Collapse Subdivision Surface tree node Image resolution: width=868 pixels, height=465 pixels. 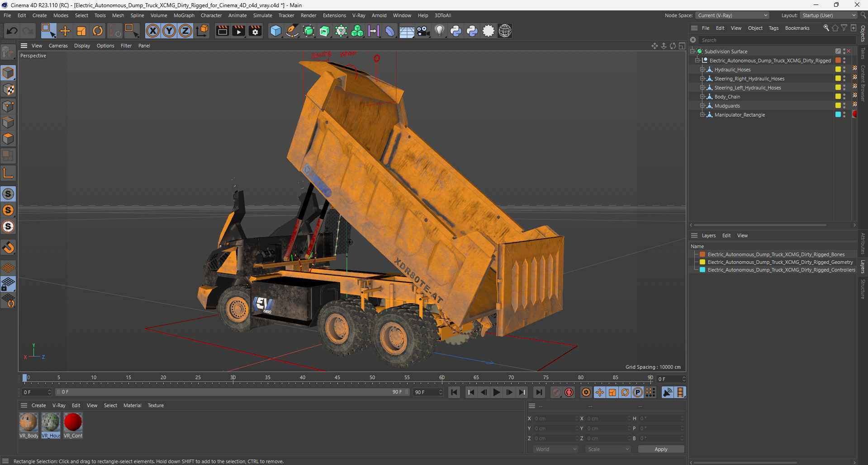(693, 52)
